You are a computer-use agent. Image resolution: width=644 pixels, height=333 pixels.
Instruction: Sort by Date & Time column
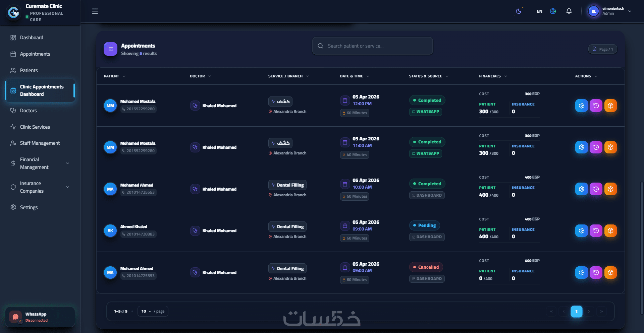point(355,76)
